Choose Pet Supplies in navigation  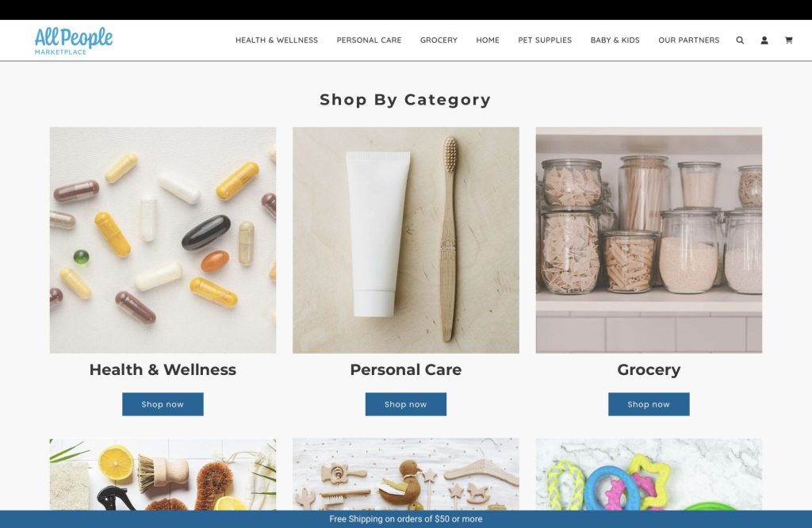click(545, 40)
